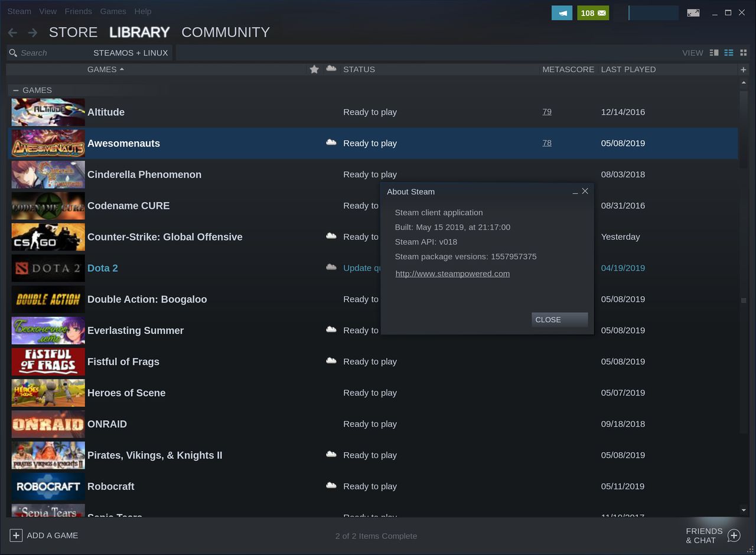Click the Altitude game thumbnail
756x555 pixels.
tap(48, 112)
